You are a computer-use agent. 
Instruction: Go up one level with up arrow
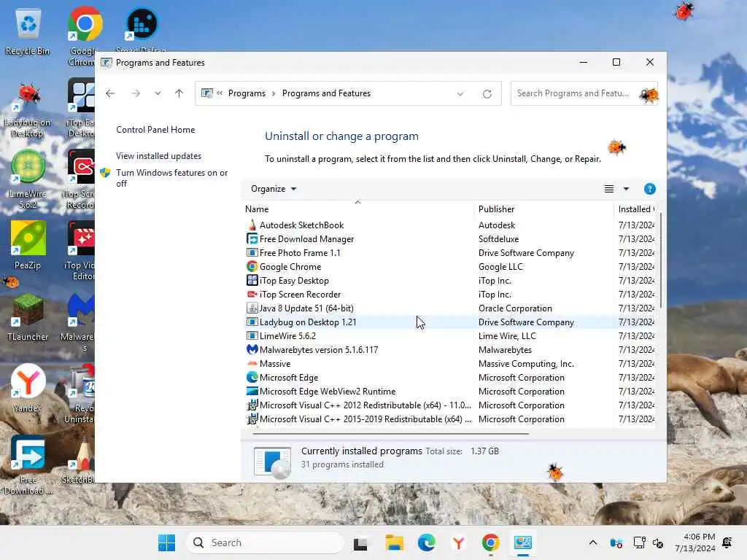tap(179, 93)
